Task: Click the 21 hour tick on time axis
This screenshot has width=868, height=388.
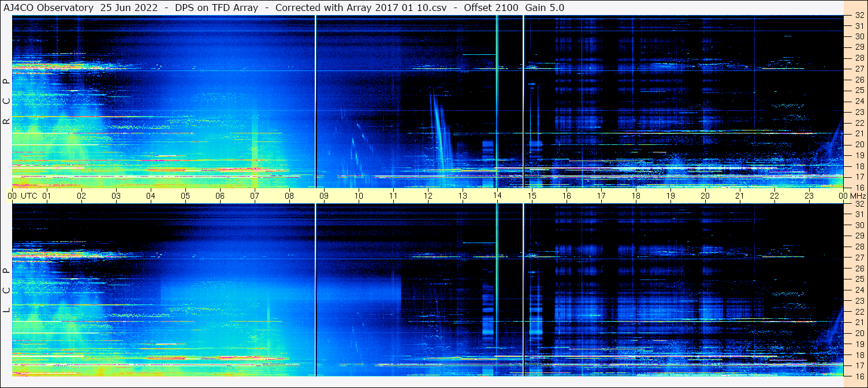Action: [740, 196]
